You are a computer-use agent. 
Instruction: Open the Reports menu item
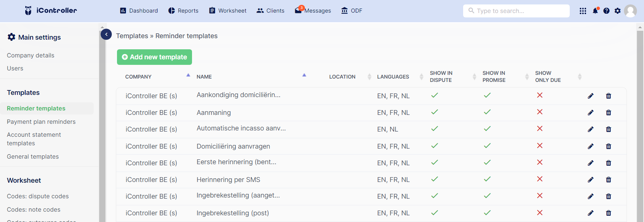(183, 11)
